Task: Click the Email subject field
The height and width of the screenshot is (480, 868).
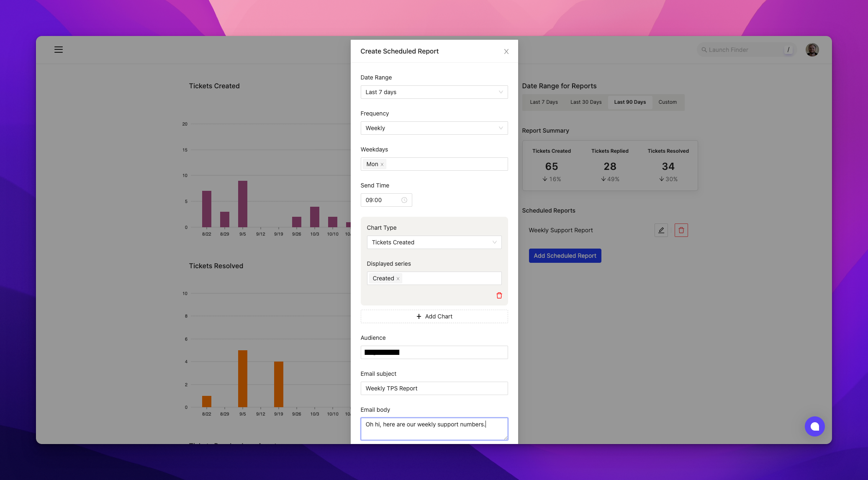Action: pyautogui.click(x=434, y=388)
